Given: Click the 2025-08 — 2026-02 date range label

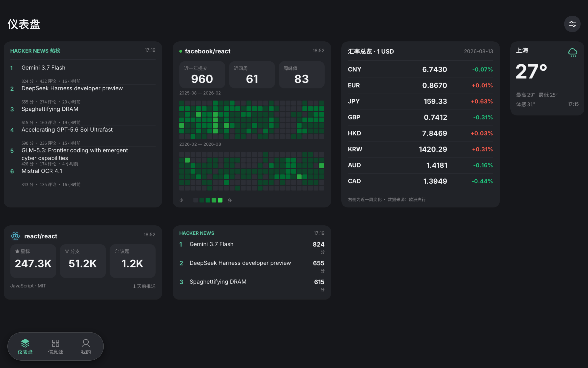Looking at the screenshot, I should click(x=200, y=93).
